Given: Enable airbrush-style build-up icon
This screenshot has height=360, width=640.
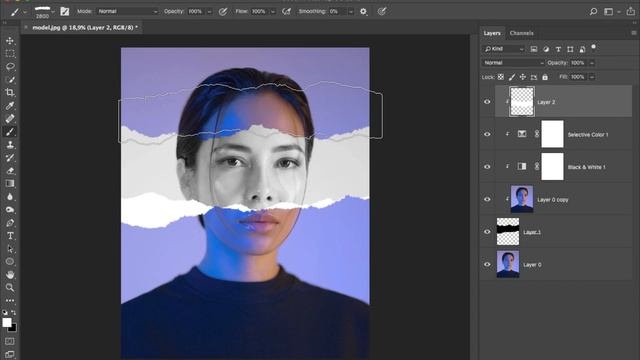Looking at the screenshot, I should click(287, 11).
